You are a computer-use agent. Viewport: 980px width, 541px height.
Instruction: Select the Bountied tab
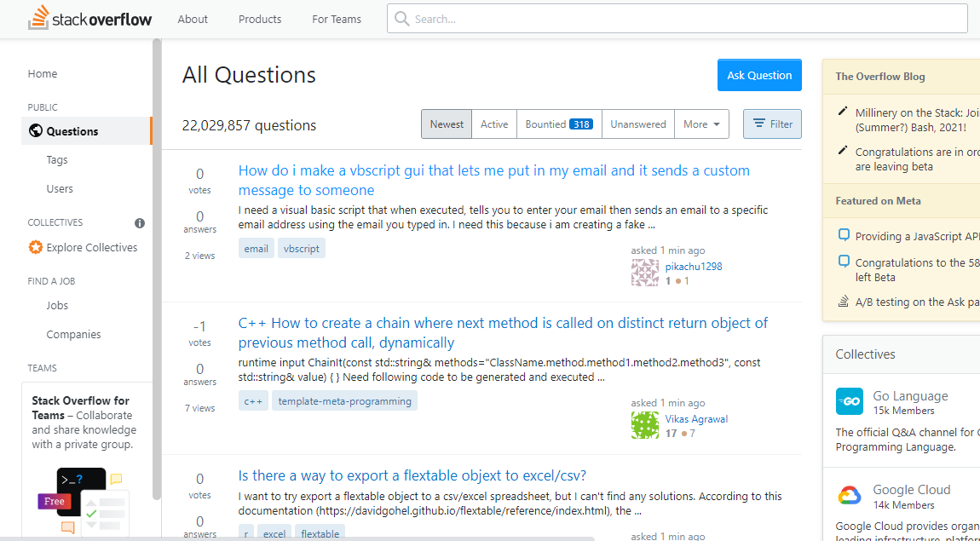click(558, 124)
